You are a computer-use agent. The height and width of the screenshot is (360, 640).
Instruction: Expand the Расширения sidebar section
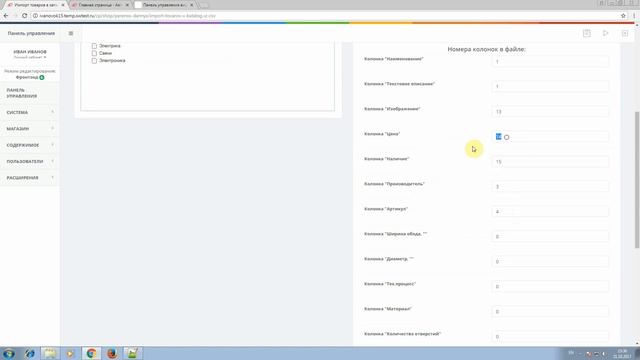click(x=29, y=178)
